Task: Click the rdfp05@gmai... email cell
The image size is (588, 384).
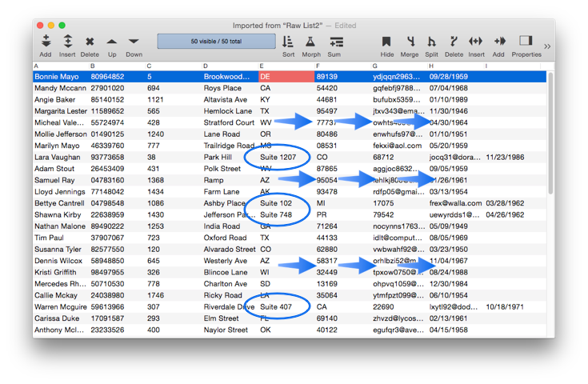Action: tap(399, 192)
